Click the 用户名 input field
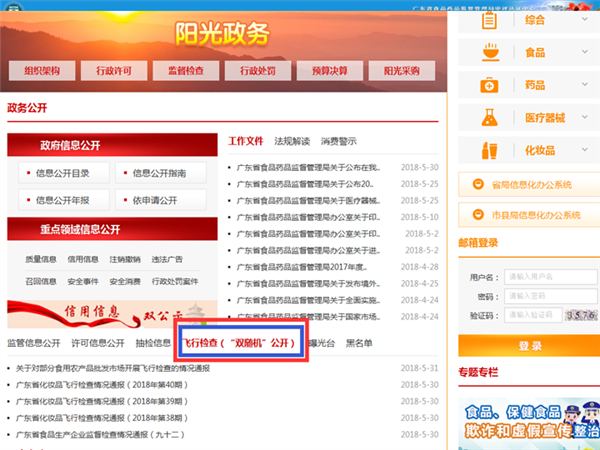 pos(544,277)
